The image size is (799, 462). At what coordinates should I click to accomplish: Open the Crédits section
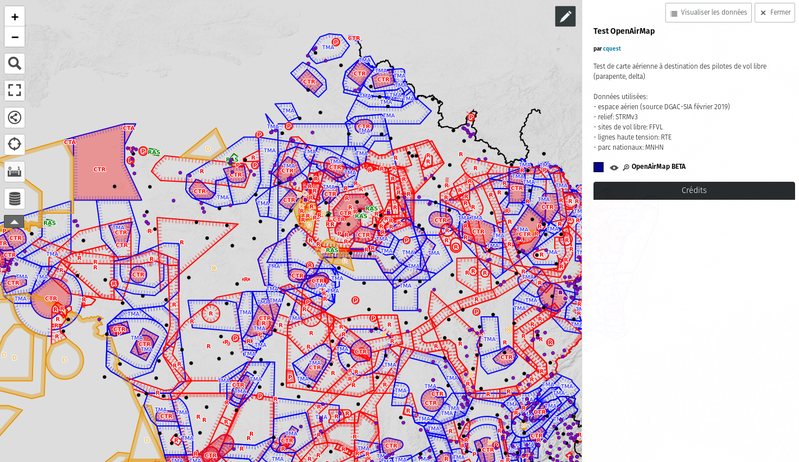click(694, 191)
